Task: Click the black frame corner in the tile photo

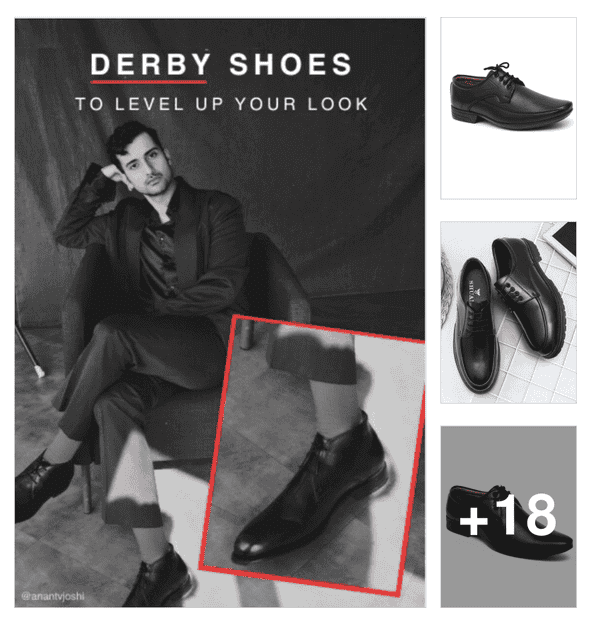Action: pos(565,239)
